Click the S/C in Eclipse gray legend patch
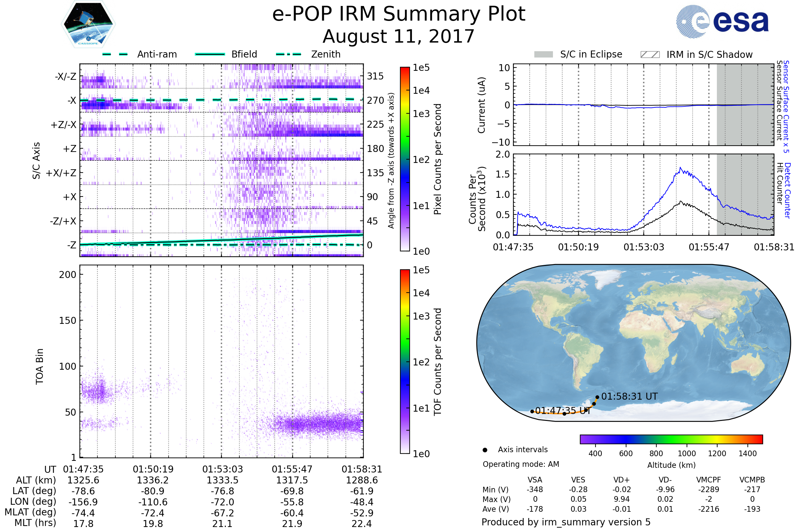This screenshot has height=532, width=798. click(x=544, y=55)
